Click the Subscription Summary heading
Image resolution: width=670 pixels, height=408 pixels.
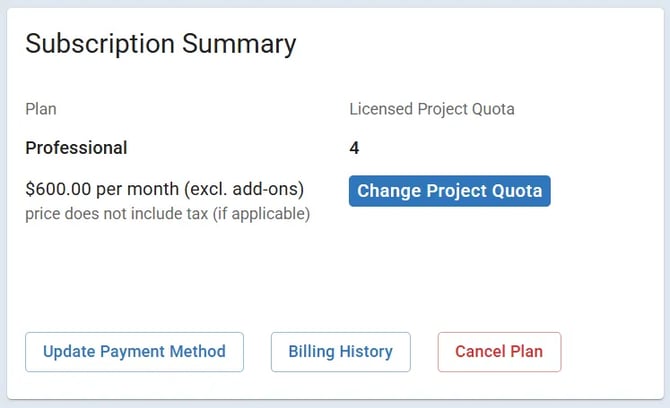tap(160, 44)
